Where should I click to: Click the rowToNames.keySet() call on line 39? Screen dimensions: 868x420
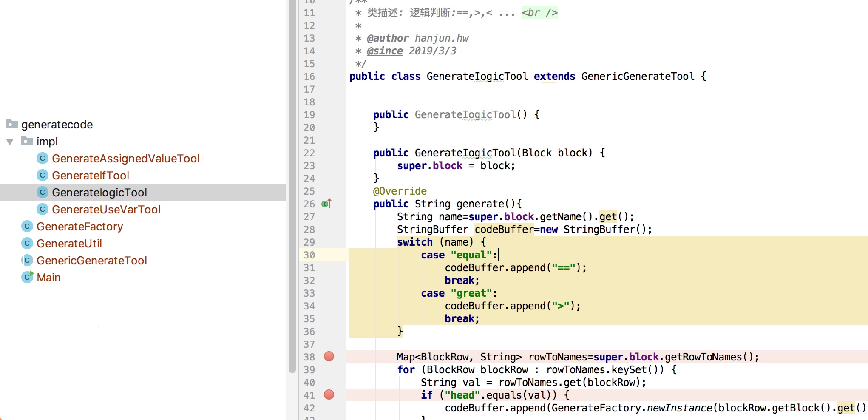click(x=604, y=370)
